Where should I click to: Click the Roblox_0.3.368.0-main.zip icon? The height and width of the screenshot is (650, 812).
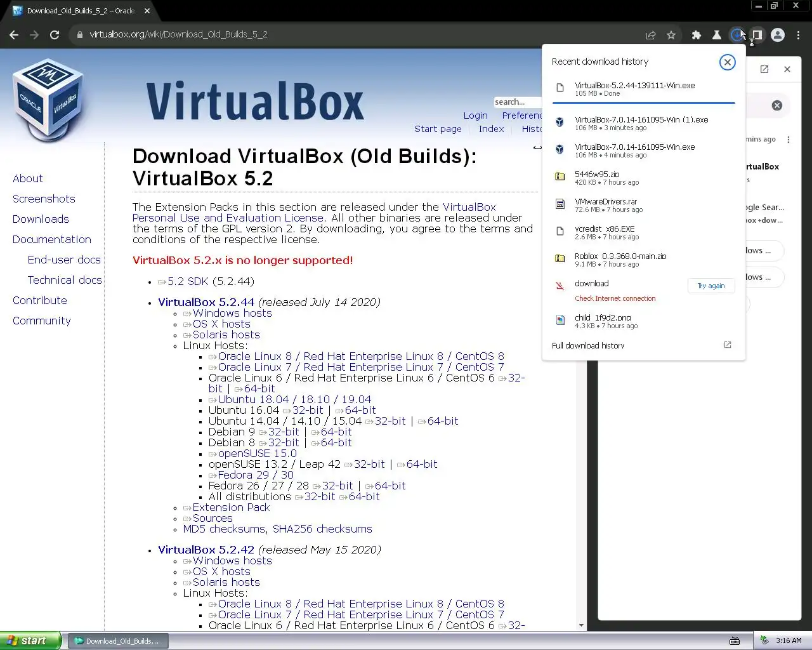pyautogui.click(x=560, y=258)
